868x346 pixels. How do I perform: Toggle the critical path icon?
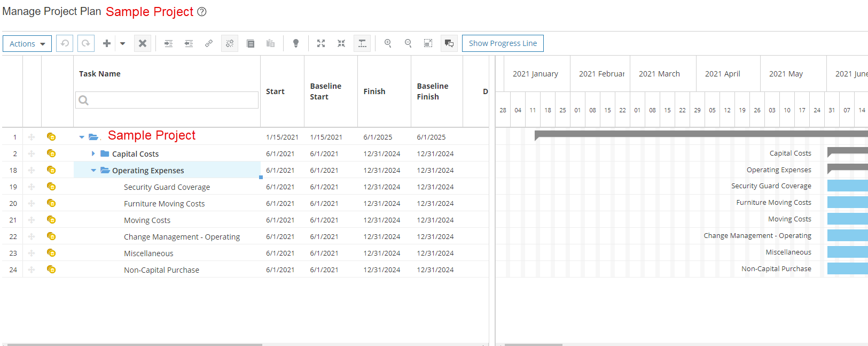[362, 43]
